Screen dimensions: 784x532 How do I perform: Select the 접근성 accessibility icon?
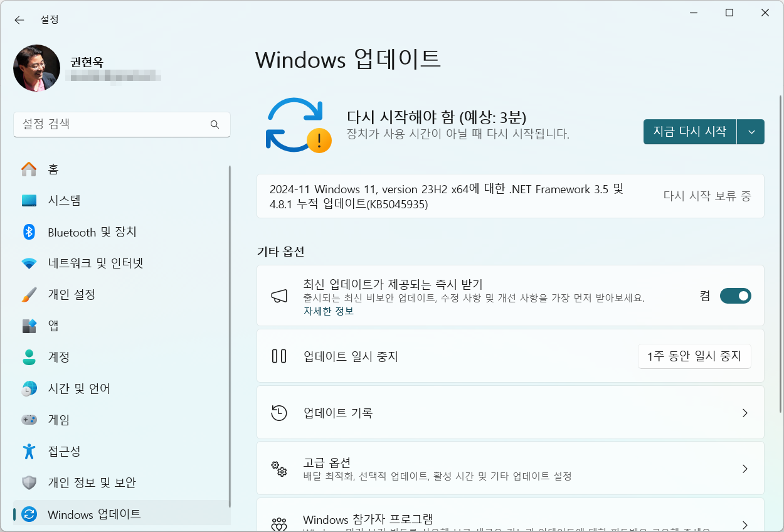(x=29, y=451)
